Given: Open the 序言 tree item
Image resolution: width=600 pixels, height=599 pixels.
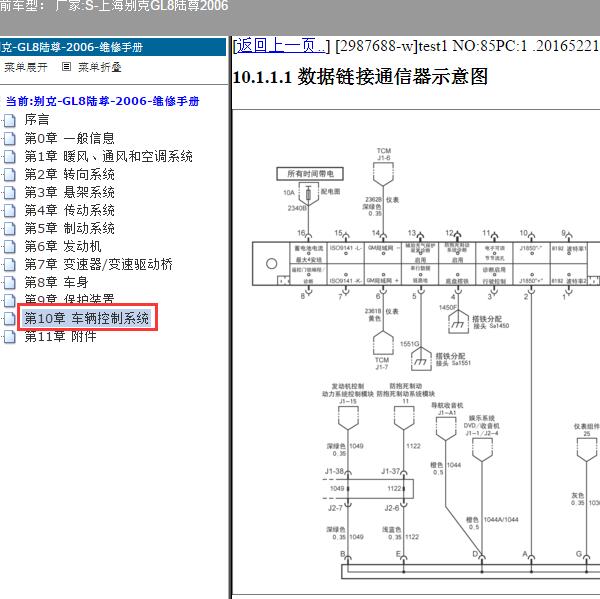Looking at the screenshot, I should [37, 119].
